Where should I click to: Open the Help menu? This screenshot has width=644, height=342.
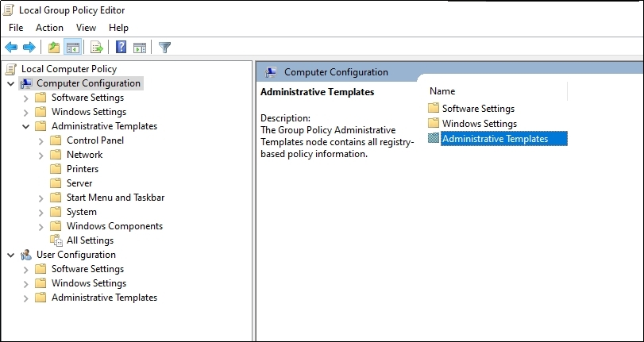click(118, 28)
